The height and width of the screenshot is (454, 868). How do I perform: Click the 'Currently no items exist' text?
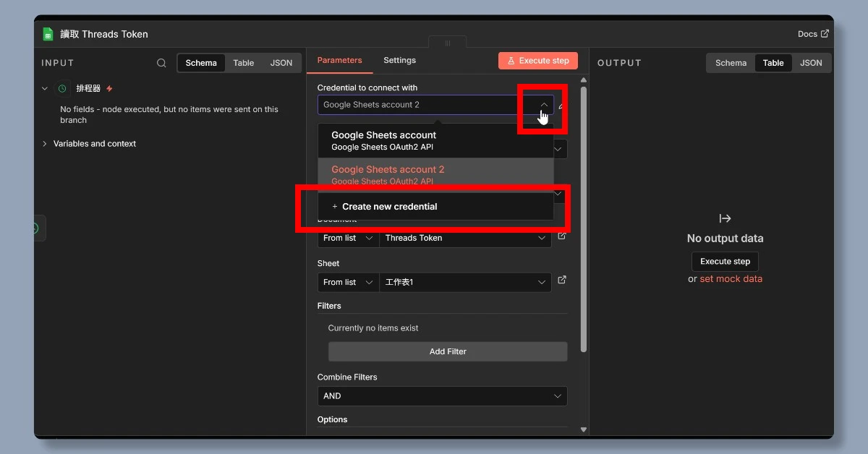pos(373,328)
